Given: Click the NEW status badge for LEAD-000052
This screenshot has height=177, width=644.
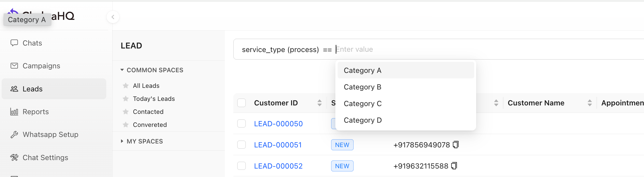Looking at the screenshot, I should [x=342, y=166].
